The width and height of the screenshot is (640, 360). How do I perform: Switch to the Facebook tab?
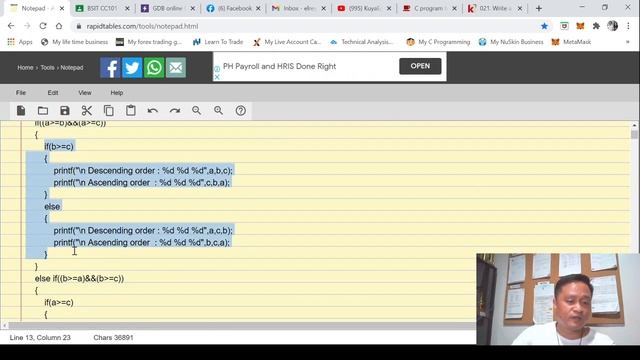point(233,9)
